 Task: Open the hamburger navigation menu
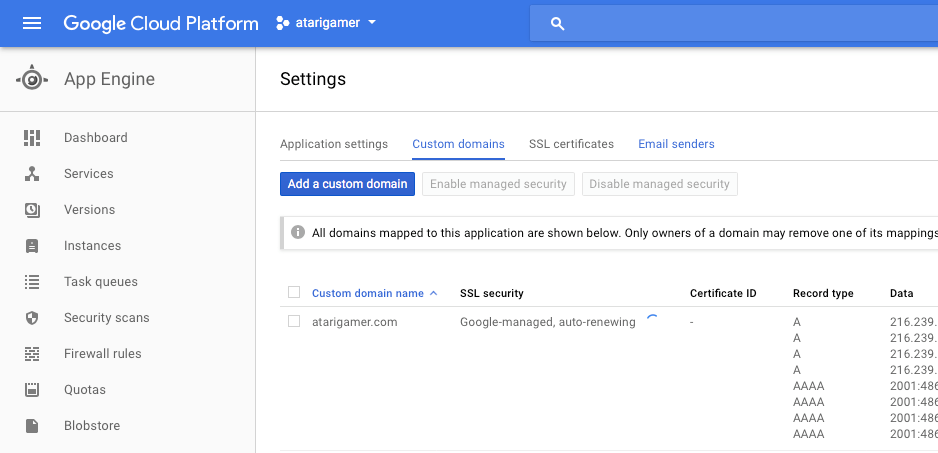(32, 23)
